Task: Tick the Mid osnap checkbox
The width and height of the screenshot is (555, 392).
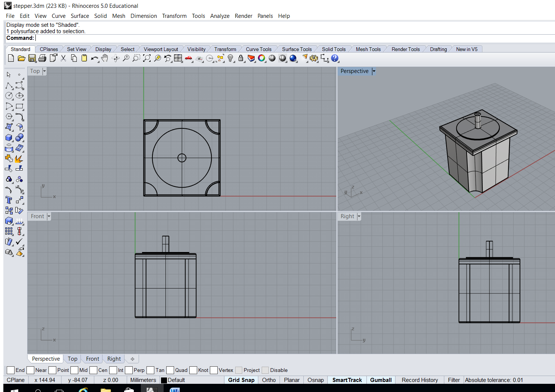Action: coord(74,370)
